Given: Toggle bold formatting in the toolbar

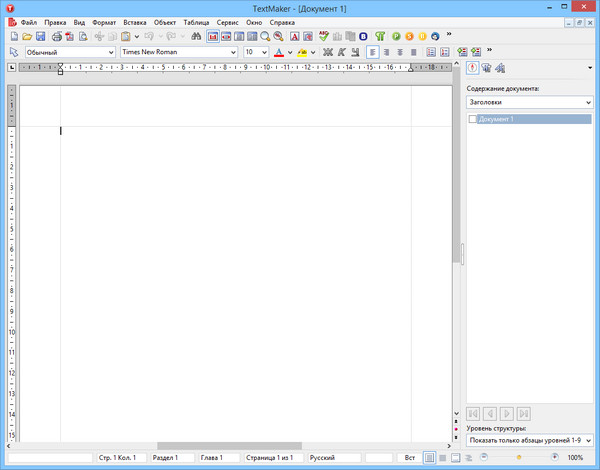Looking at the screenshot, I should click(x=327, y=52).
